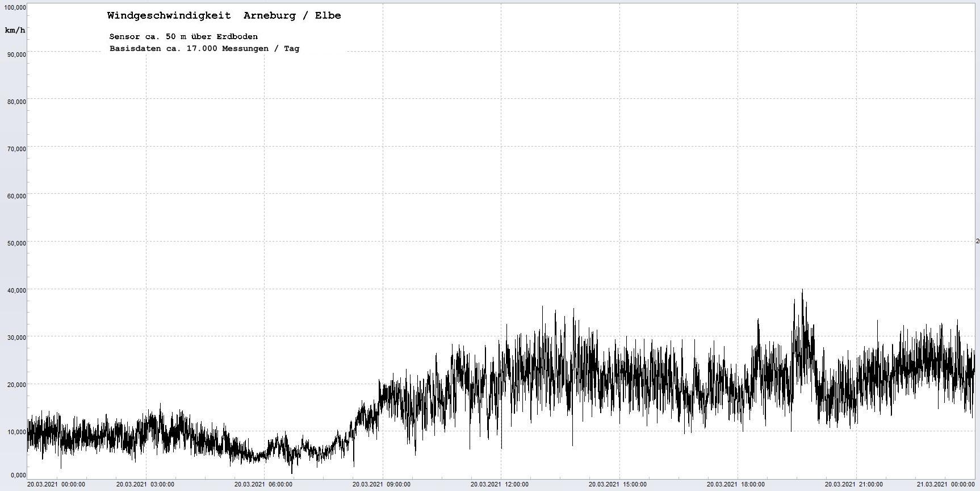Screen dimensions: 980x491
Task: Click the 70,000 y-axis tick label
Action: click(x=16, y=149)
